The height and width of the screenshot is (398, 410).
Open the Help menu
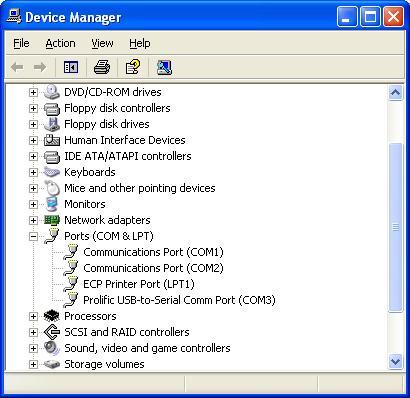tap(140, 43)
